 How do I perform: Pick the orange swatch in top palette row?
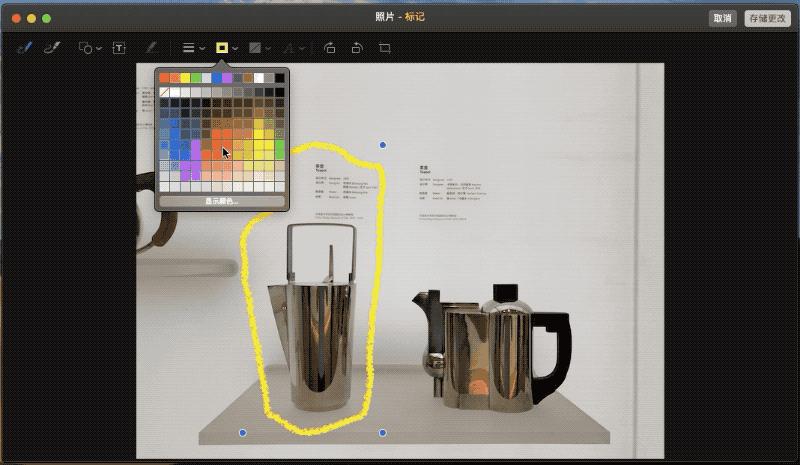coord(175,78)
